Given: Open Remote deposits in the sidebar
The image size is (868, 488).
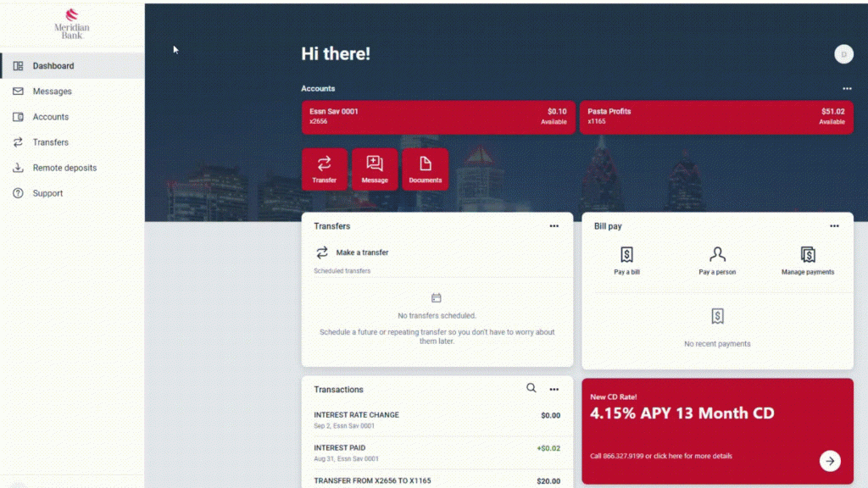Looking at the screenshot, I should click(x=64, y=168).
